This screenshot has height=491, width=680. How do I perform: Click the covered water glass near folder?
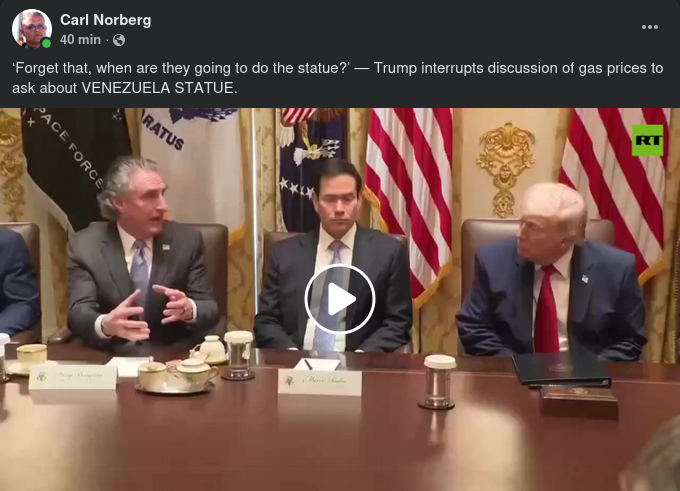438,382
